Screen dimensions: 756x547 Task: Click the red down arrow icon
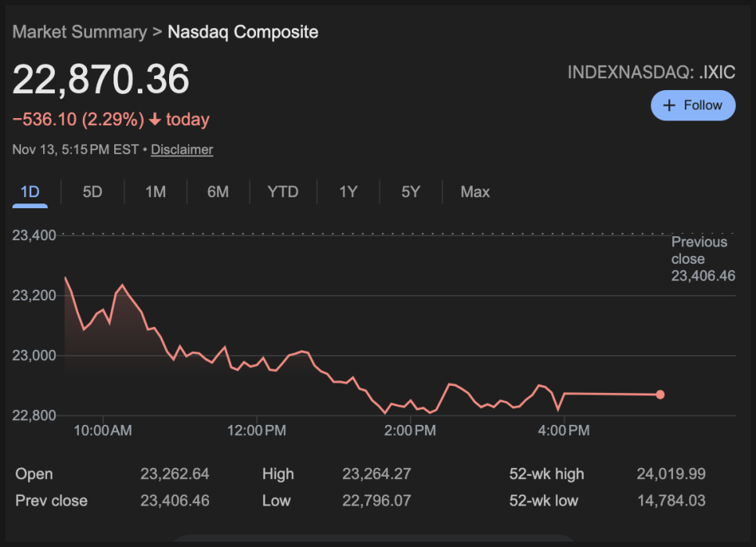(x=154, y=120)
